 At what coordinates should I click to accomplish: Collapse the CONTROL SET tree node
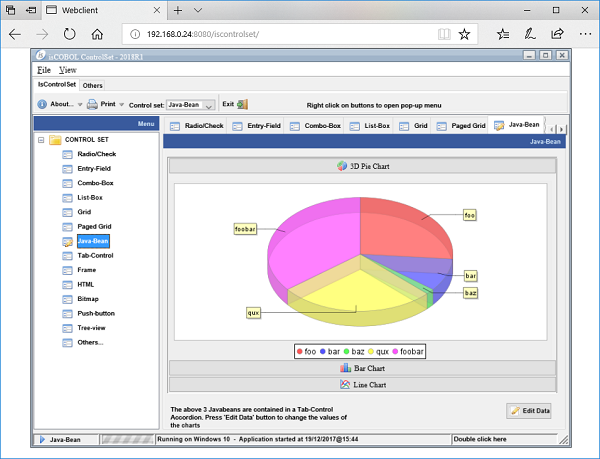pos(41,140)
